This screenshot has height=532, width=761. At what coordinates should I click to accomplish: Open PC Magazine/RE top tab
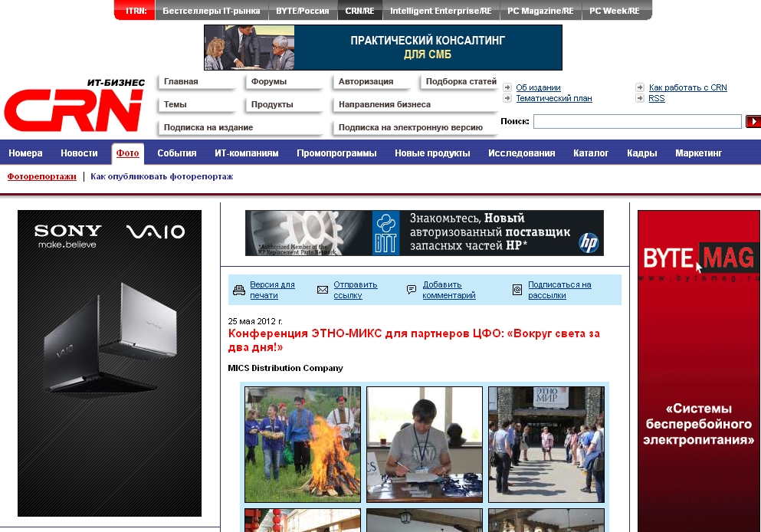[x=540, y=11]
